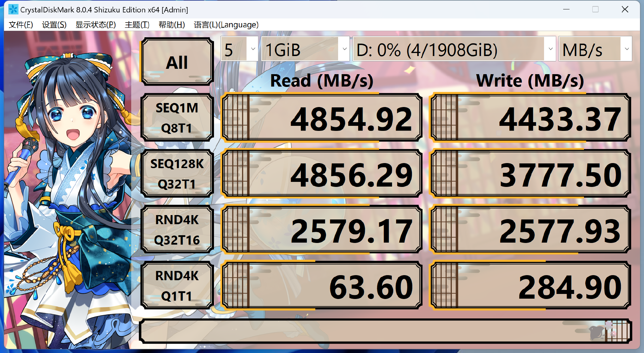Start the SEQ1M Q8T1 test
Image resolution: width=644 pixels, height=353 pixels.
coord(177,117)
